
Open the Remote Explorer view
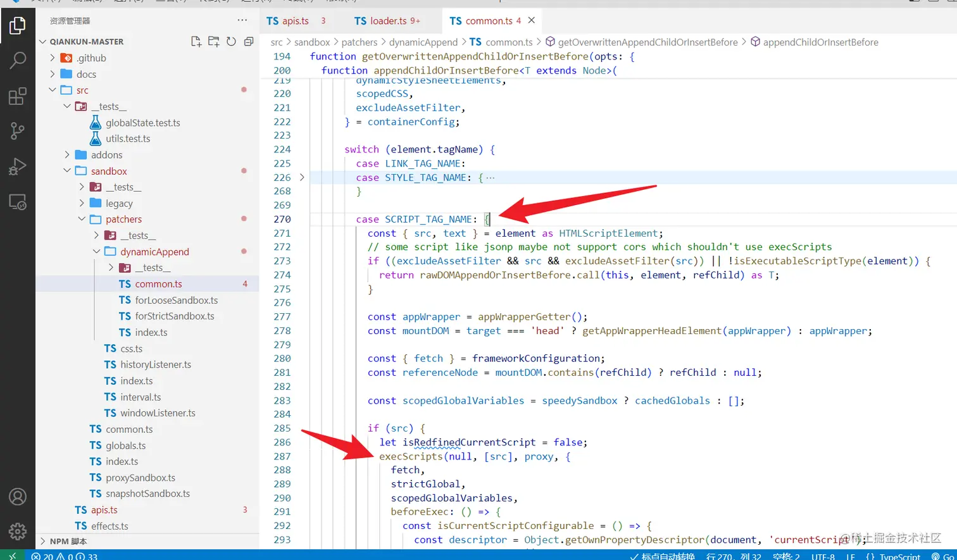[17, 202]
